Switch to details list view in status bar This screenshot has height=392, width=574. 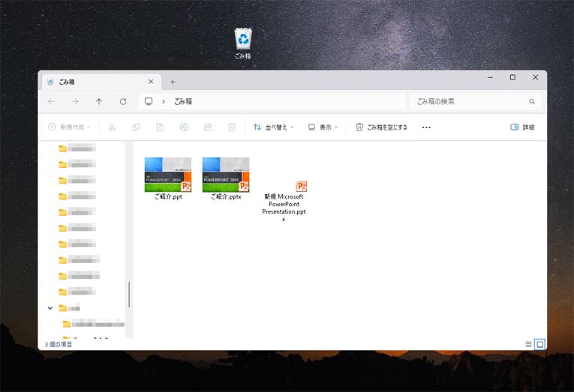[x=528, y=344]
